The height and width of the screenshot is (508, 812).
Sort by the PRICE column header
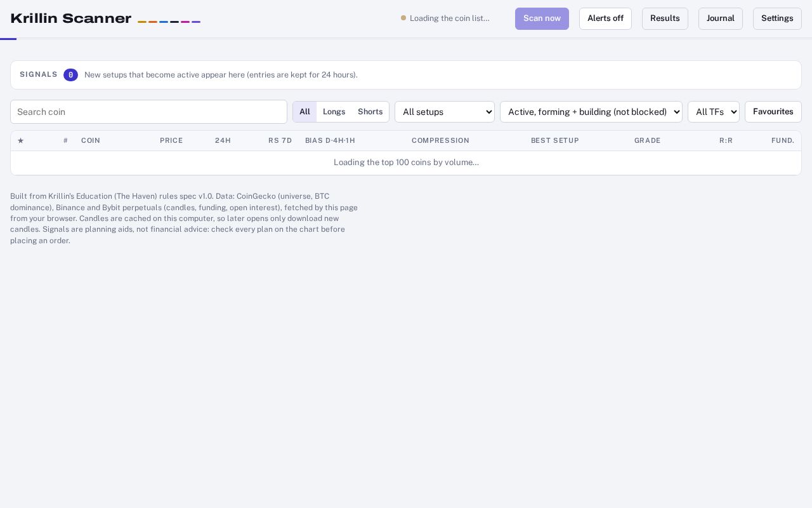(171, 141)
